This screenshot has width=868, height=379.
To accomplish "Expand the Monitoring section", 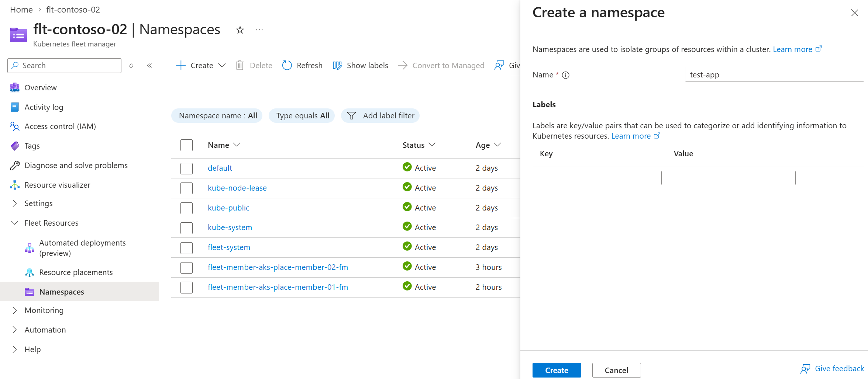I will click(x=15, y=310).
